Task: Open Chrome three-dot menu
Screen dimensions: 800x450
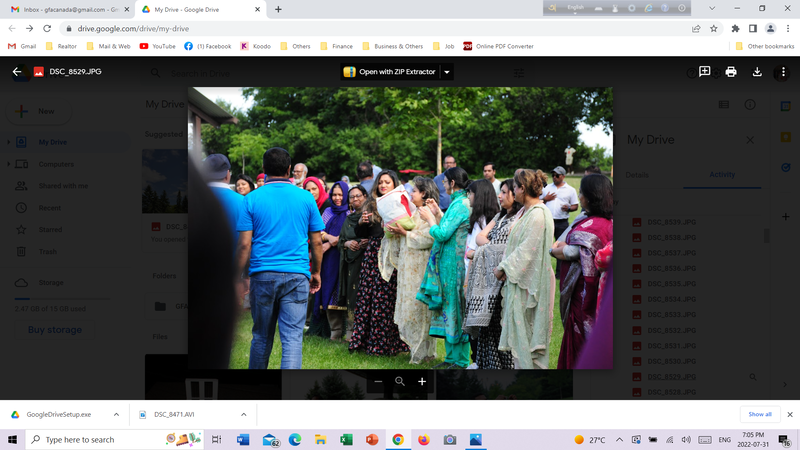Action: tap(788, 29)
